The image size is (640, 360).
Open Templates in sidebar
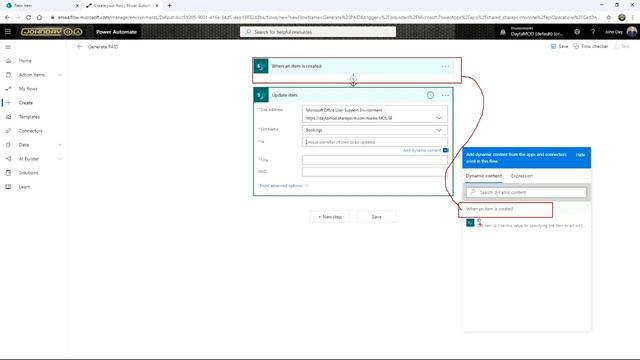click(x=29, y=117)
